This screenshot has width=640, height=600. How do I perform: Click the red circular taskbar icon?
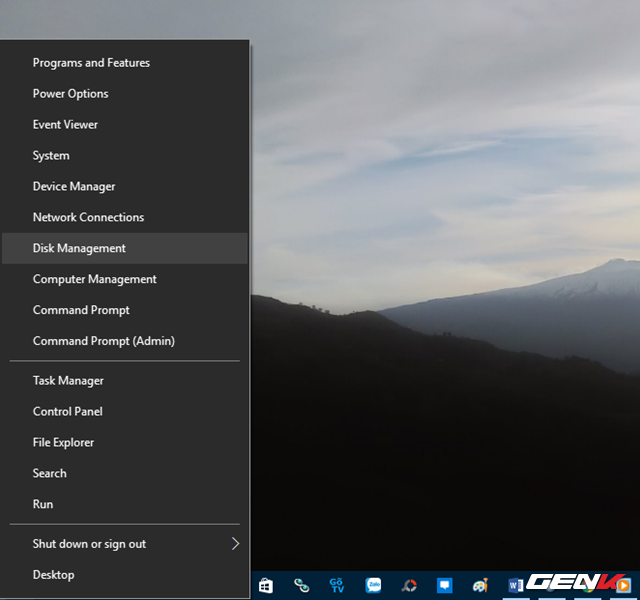point(409,585)
